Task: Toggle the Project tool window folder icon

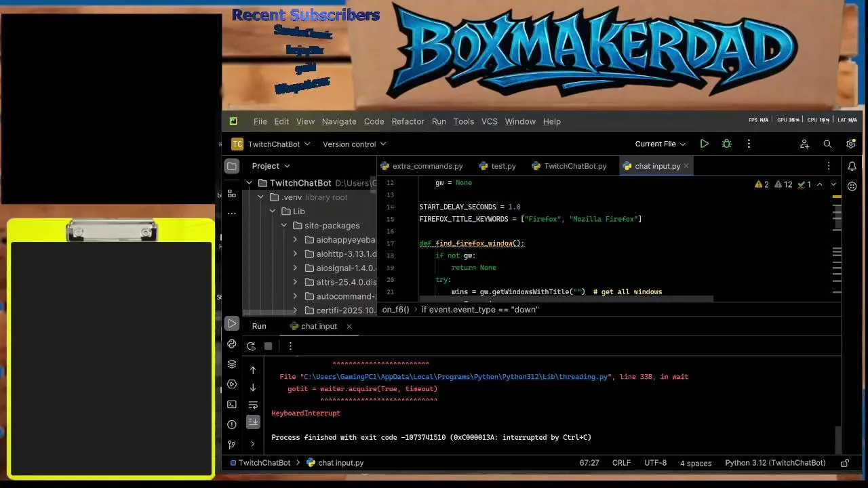Action: point(232,166)
